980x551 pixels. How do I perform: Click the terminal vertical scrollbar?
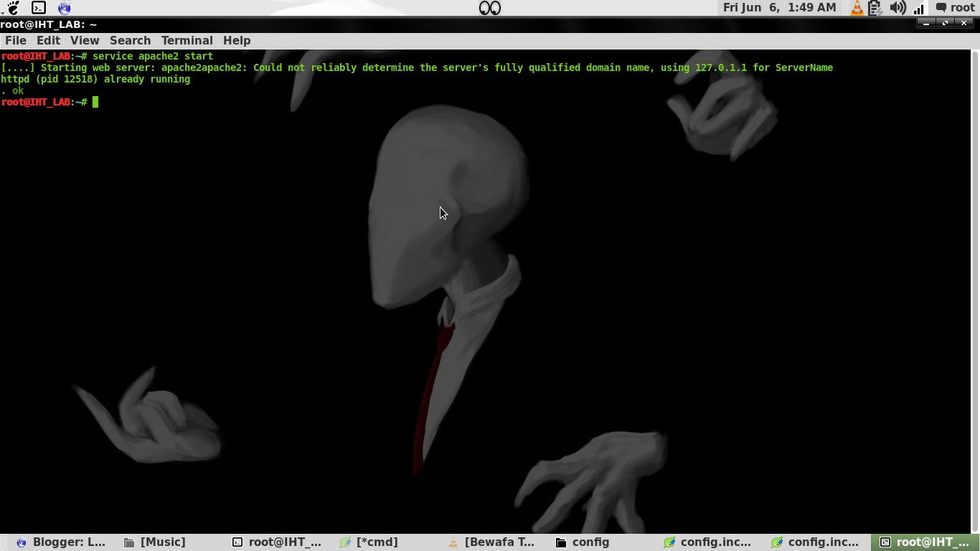click(975, 291)
